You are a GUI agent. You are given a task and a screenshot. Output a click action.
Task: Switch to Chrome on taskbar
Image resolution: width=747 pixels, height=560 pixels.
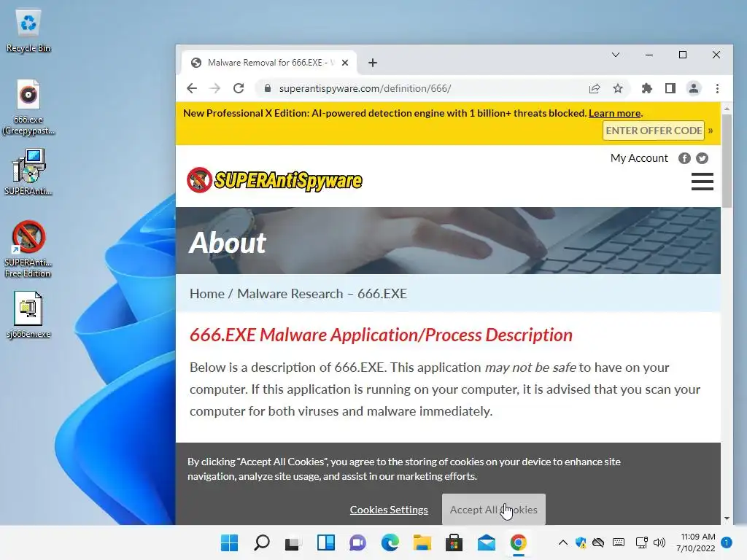519,542
